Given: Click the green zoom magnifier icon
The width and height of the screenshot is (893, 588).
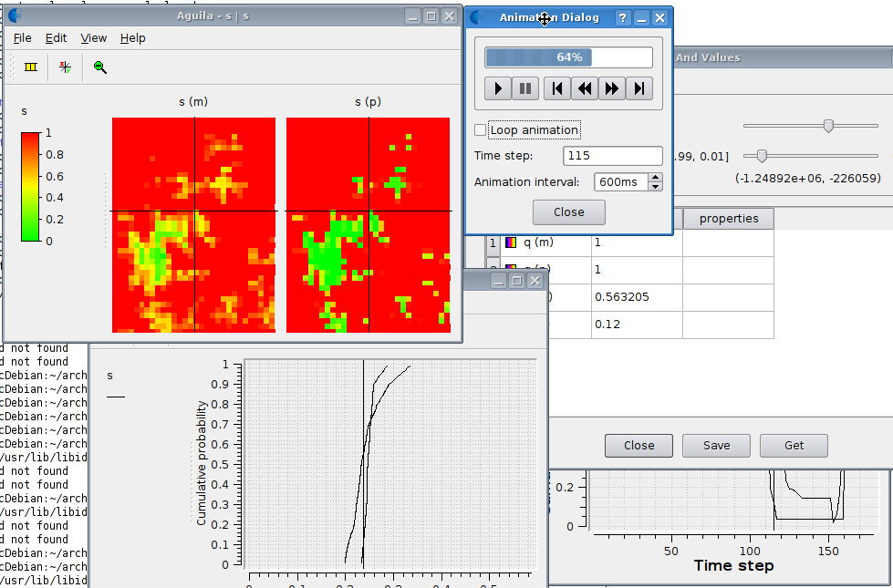Looking at the screenshot, I should coord(100,67).
